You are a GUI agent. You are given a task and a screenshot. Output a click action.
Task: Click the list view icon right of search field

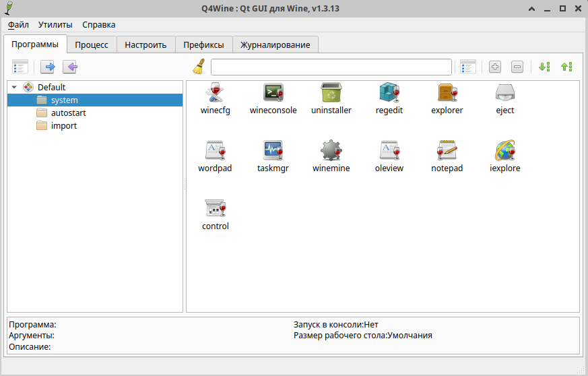coord(468,67)
